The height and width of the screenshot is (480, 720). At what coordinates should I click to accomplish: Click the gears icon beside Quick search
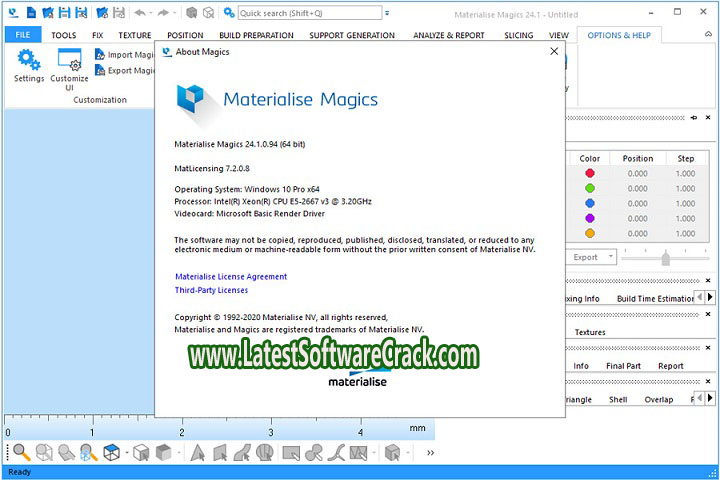[x=229, y=13]
